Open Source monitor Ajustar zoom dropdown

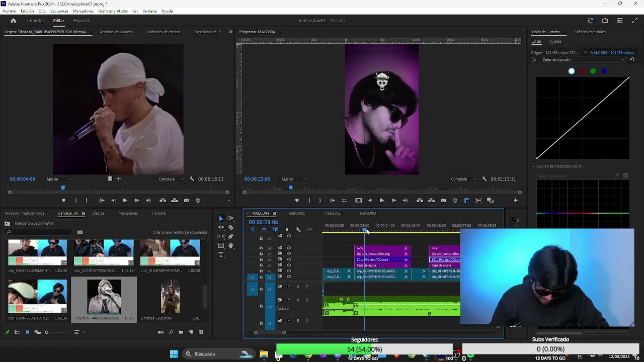pos(59,179)
